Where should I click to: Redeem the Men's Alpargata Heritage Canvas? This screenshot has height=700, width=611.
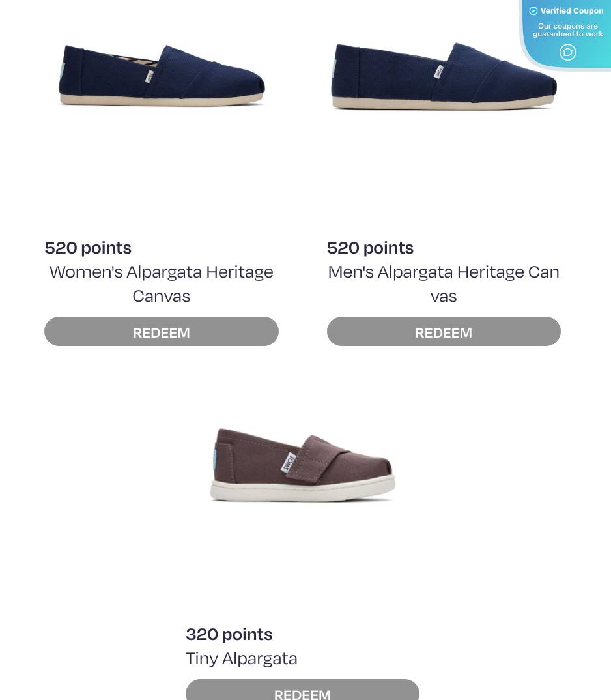point(444,331)
